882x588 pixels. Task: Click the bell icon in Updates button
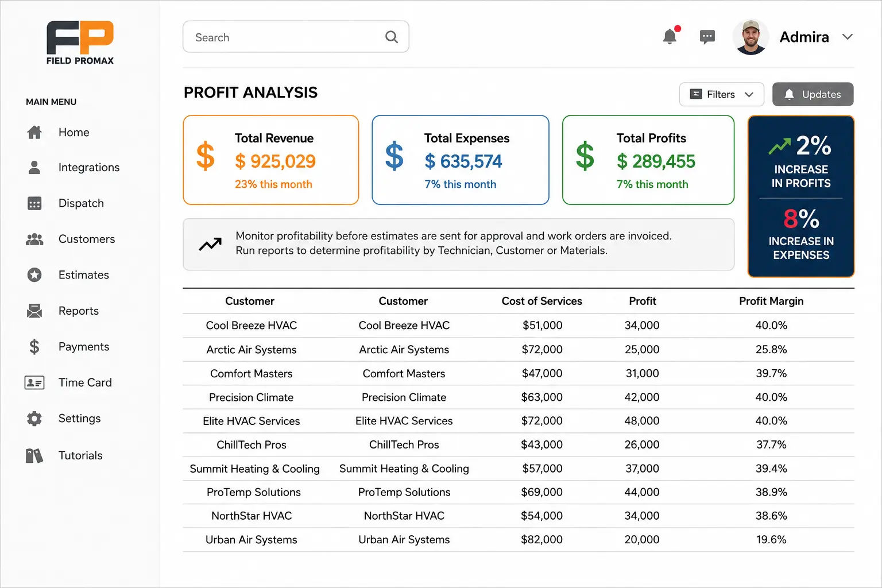[790, 94]
